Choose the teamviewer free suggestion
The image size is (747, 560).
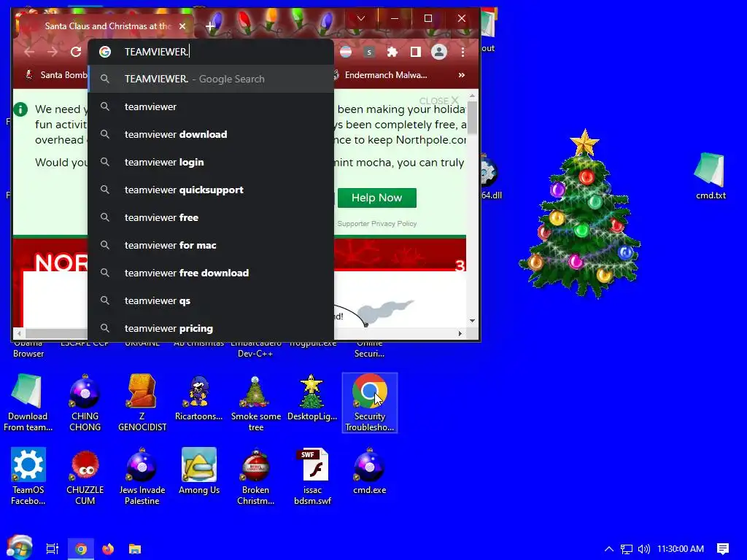click(x=211, y=217)
